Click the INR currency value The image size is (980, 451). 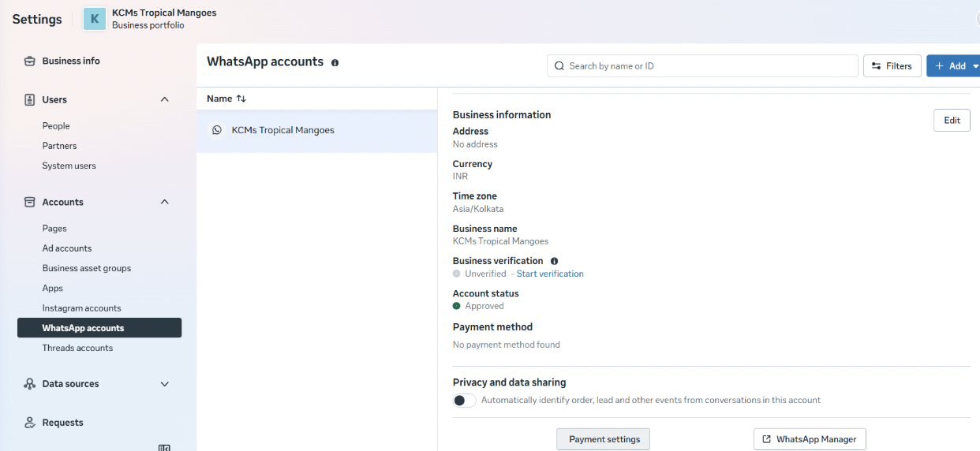460,177
